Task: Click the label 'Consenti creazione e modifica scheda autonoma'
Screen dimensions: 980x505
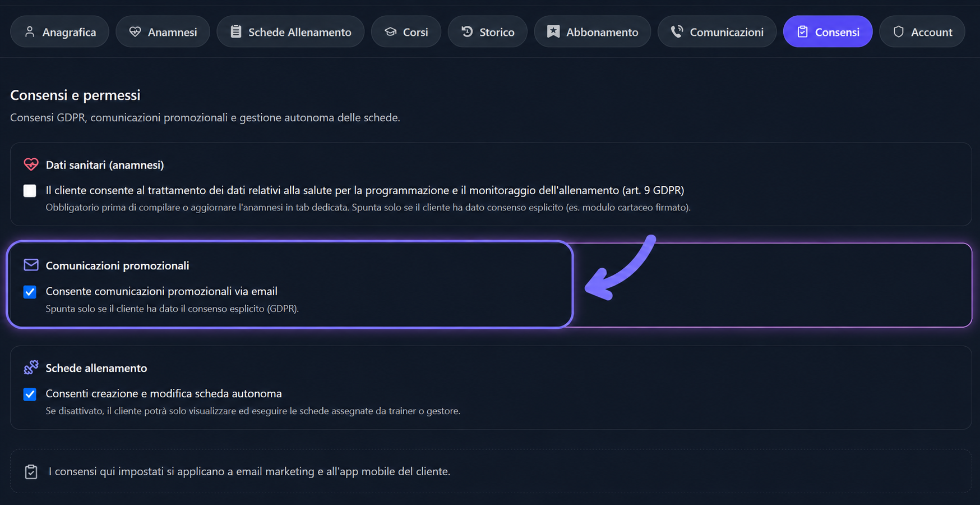Action: coord(164,393)
